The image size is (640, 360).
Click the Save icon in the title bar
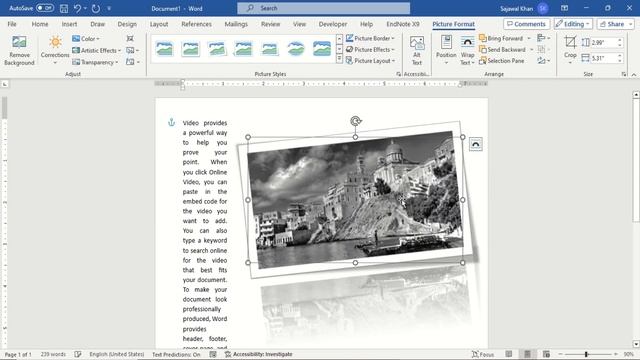point(64,8)
